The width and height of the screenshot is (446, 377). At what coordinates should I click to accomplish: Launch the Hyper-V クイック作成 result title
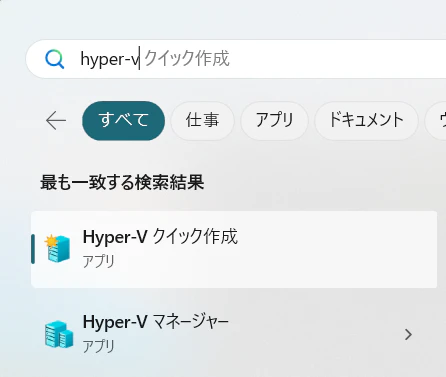(x=160, y=237)
